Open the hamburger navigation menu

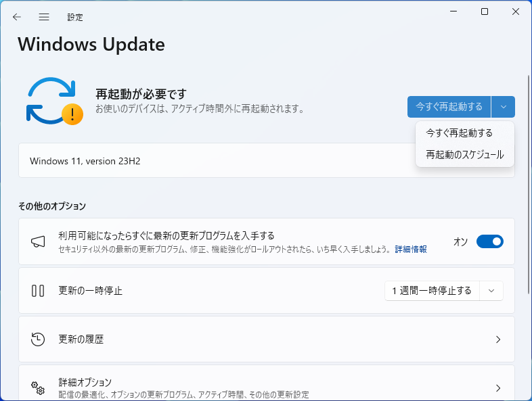(x=44, y=17)
